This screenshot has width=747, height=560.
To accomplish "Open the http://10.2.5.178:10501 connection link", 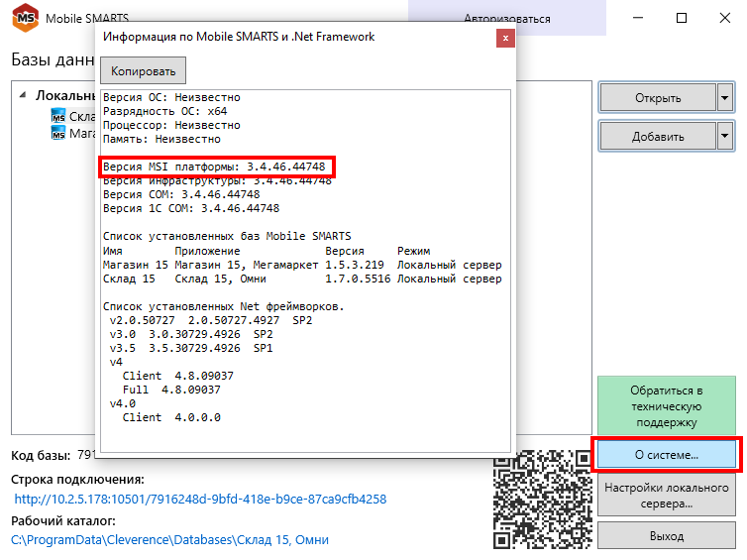I will [200, 499].
